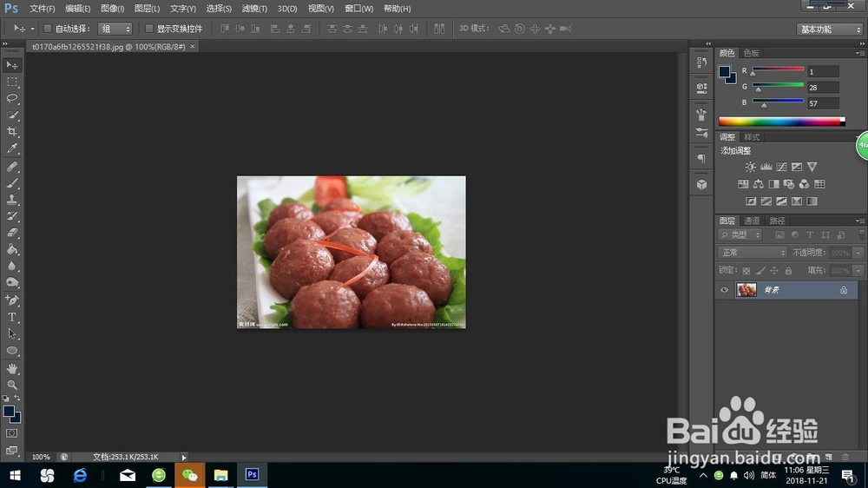Select the Rectangular Marquee tool

pos(11,82)
